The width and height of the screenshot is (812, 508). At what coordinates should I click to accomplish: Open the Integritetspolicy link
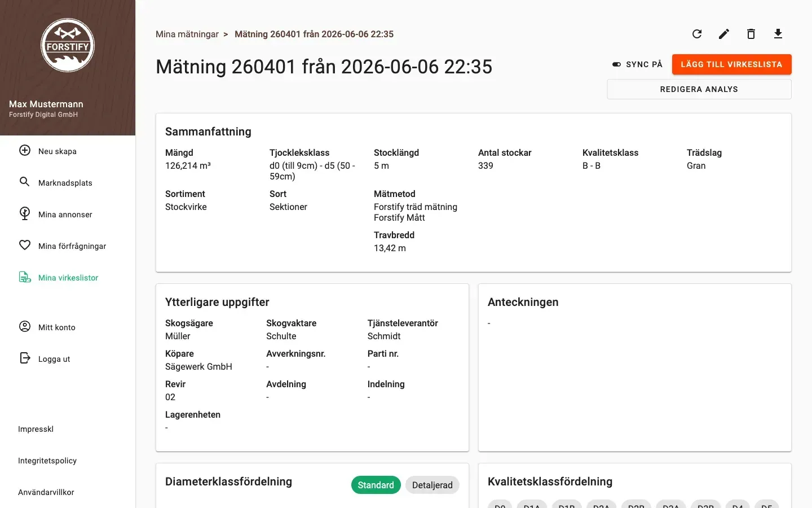(47, 461)
